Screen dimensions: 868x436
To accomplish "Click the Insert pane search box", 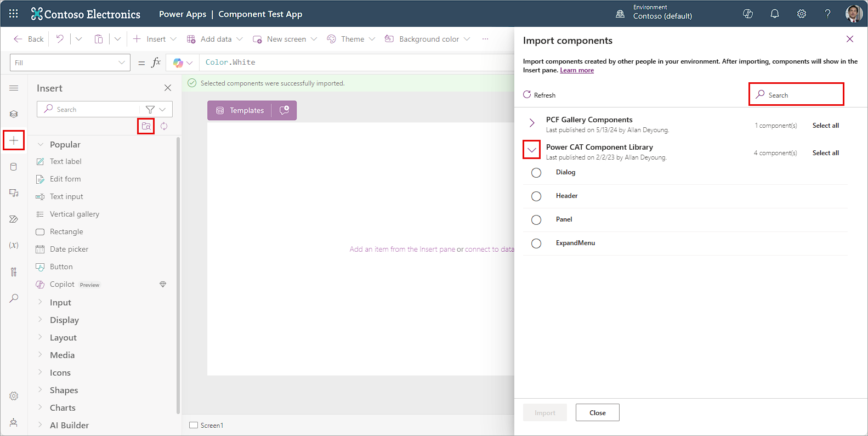I will (88, 109).
